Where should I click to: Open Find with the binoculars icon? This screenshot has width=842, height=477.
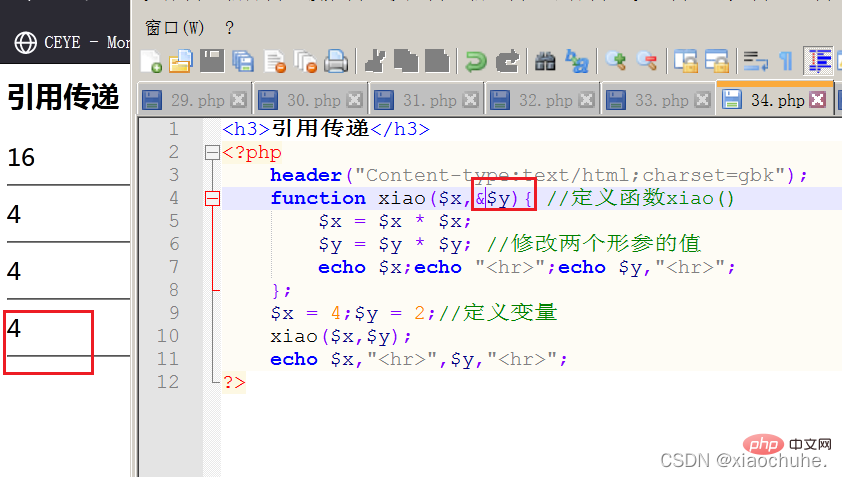pos(545,61)
